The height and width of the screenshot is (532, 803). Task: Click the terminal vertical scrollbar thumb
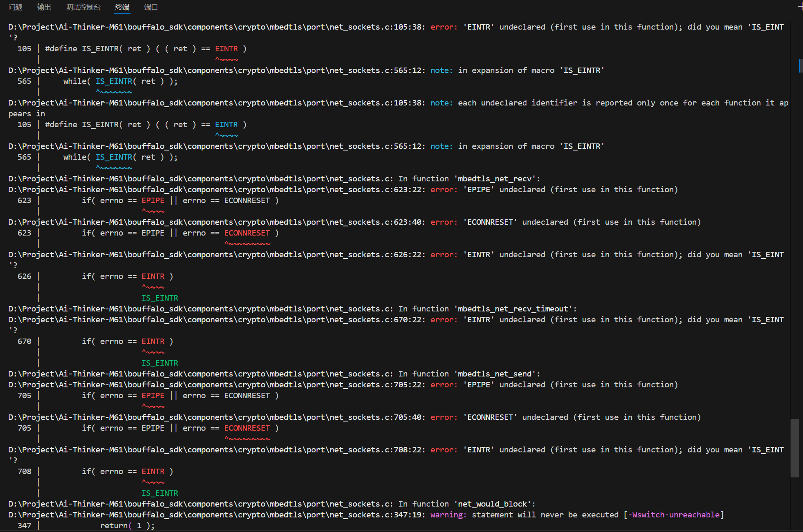pyautogui.click(x=794, y=448)
